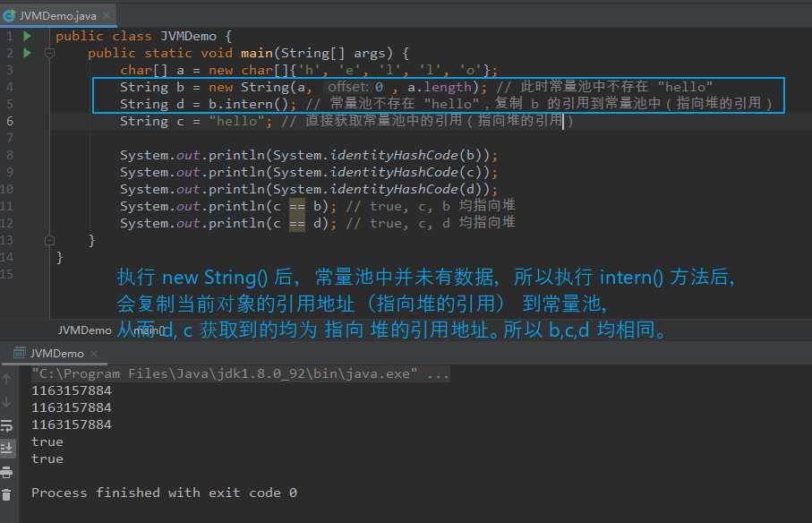Viewport: 812px width, 523px height.
Task: Click the java.exe command line in the console
Action: pyautogui.click(x=240, y=373)
